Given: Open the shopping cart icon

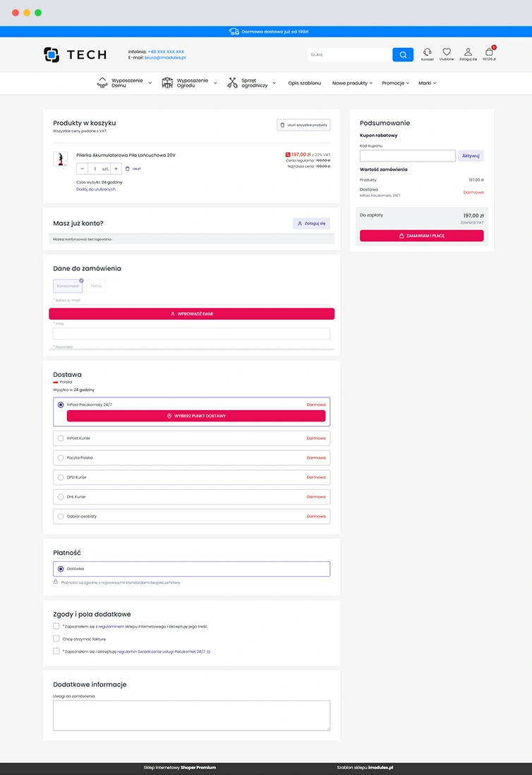Looking at the screenshot, I should pyautogui.click(x=489, y=52).
